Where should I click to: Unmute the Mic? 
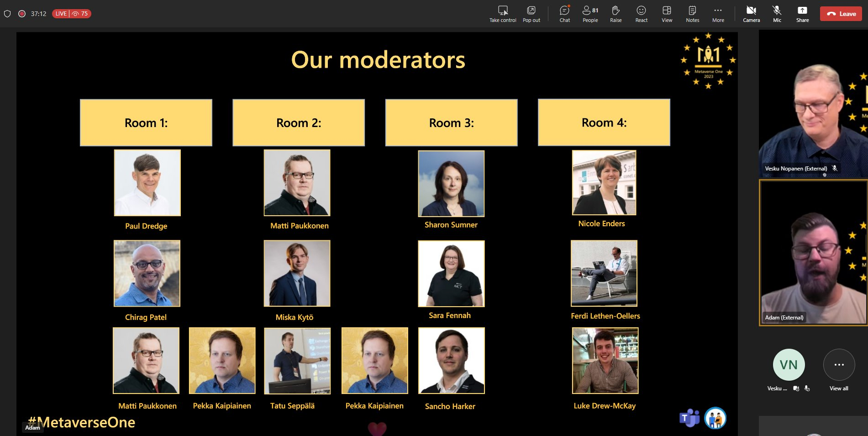777,14
